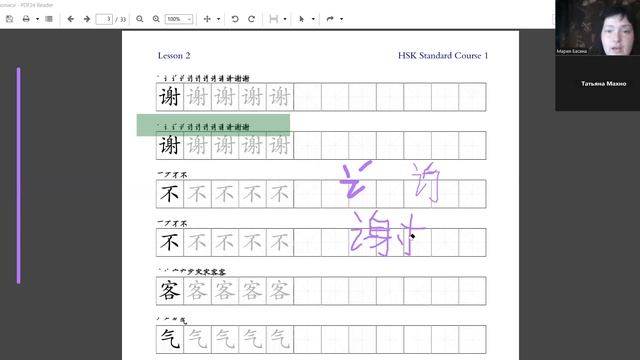Click the zoom out magnifier icon

(x=140, y=19)
